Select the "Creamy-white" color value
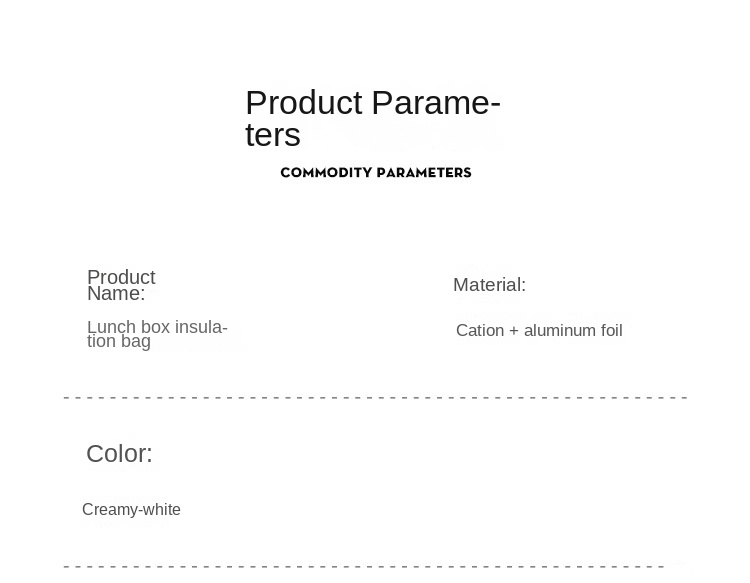The width and height of the screenshot is (750, 583). click(131, 510)
